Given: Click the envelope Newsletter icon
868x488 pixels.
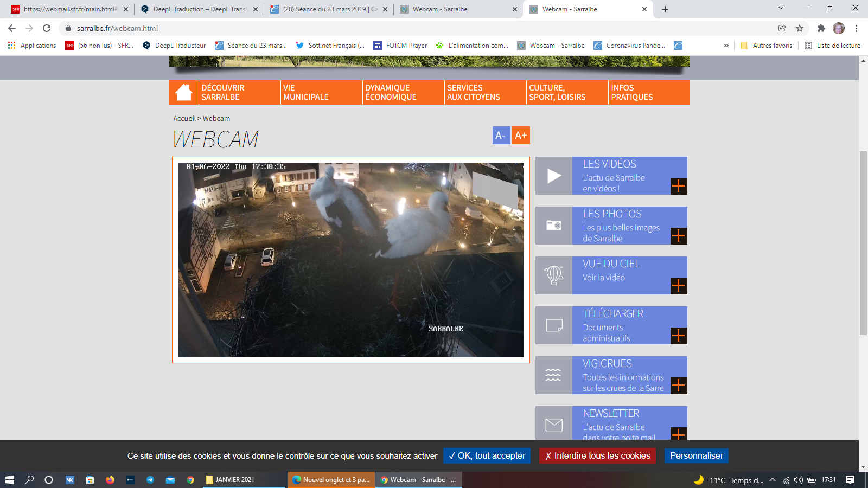Looking at the screenshot, I should (554, 425).
